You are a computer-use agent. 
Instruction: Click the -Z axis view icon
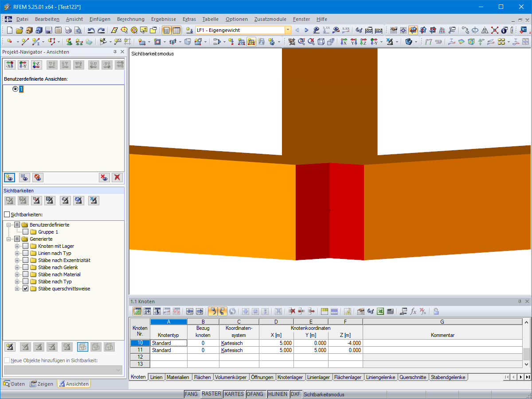click(37, 65)
